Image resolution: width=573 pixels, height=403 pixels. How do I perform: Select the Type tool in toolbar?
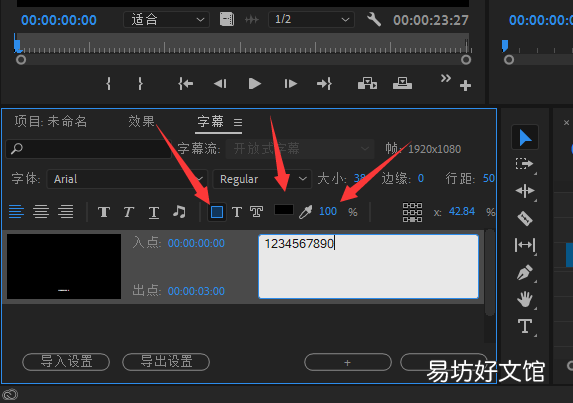coord(525,326)
